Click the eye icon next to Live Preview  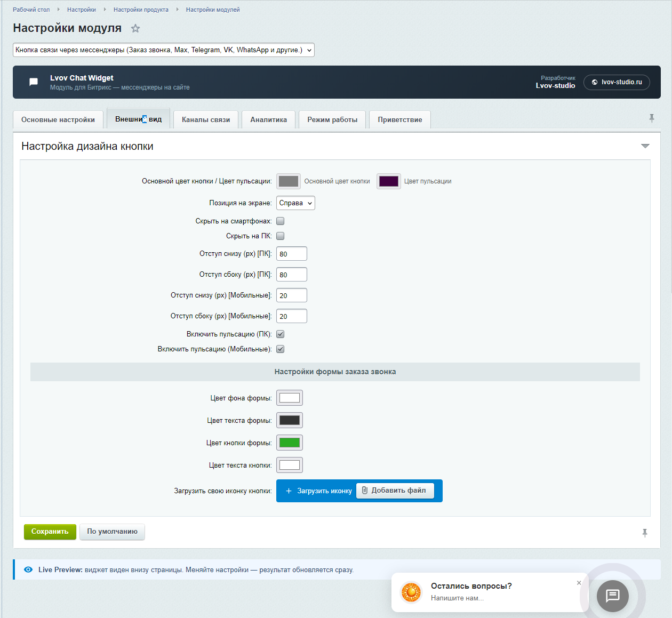pos(28,569)
